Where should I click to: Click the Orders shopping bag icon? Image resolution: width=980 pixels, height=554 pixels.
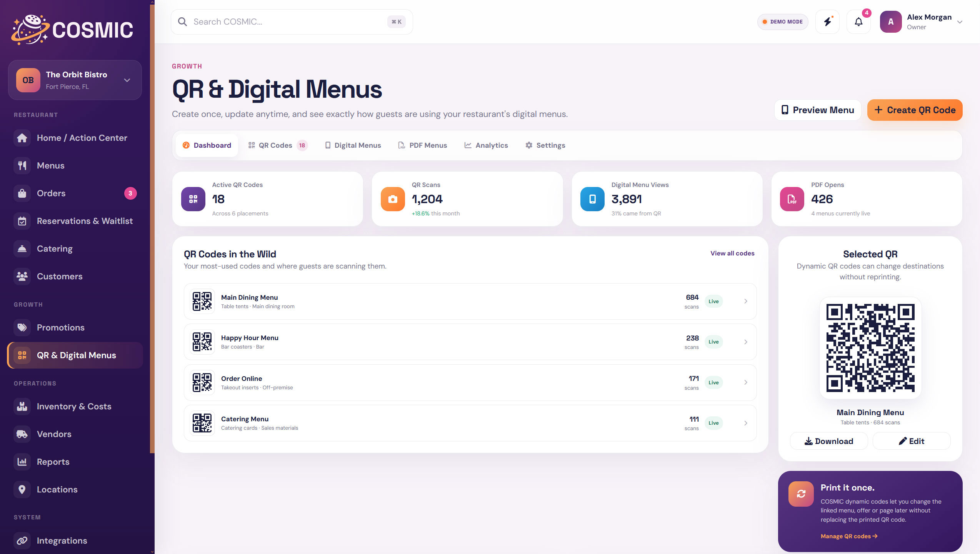[22, 193]
